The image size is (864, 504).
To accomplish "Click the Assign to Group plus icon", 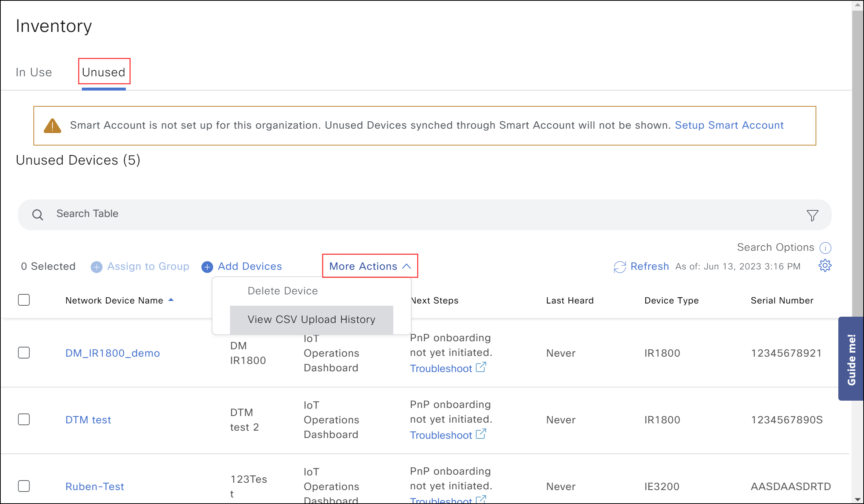I will [x=95, y=266].
